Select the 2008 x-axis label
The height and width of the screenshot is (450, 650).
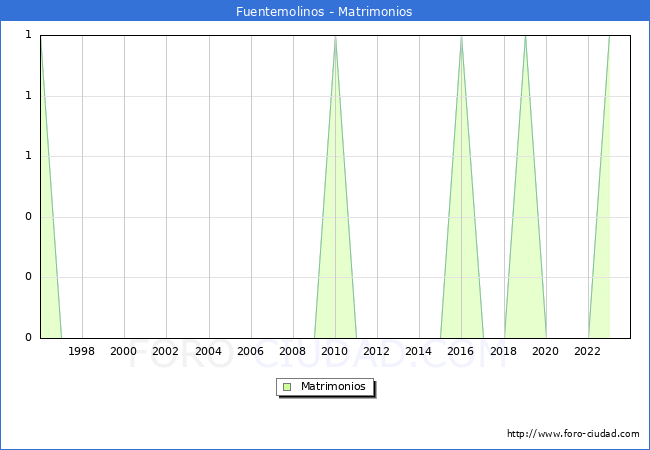click(x=292, y=351)
